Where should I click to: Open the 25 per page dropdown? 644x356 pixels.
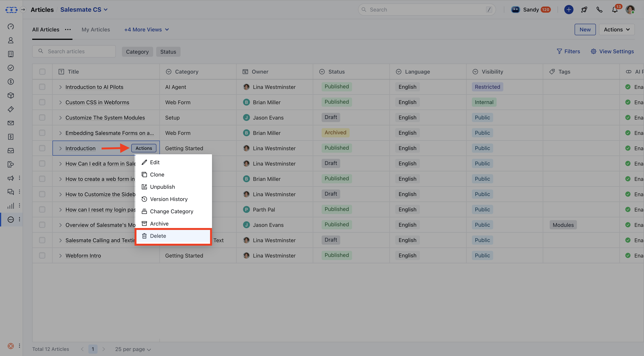coord(133,349)
